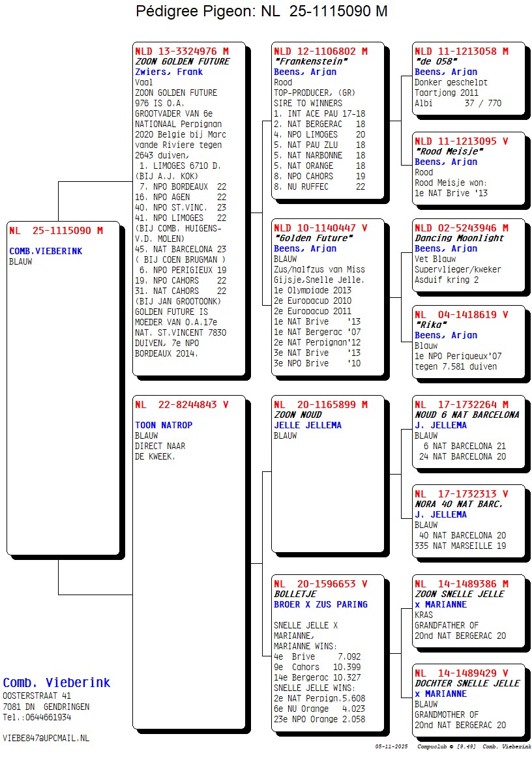Click ring NLD 11-1213058 M header

461,51
